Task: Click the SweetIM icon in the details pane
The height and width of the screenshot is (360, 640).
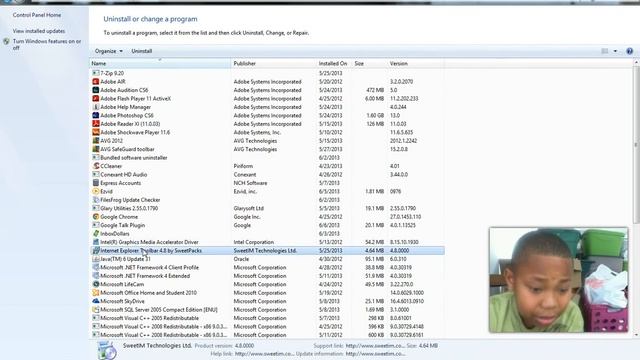Action: click(107, 351)
